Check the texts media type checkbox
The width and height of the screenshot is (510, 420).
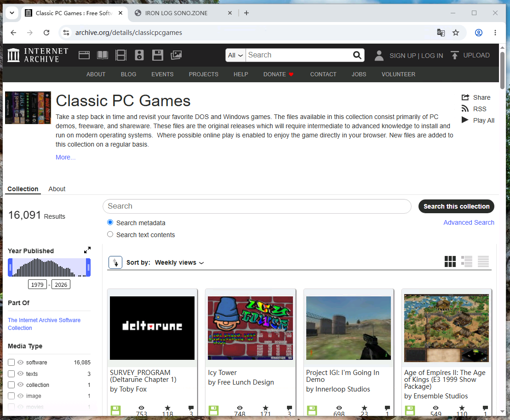tap(11, 374)
